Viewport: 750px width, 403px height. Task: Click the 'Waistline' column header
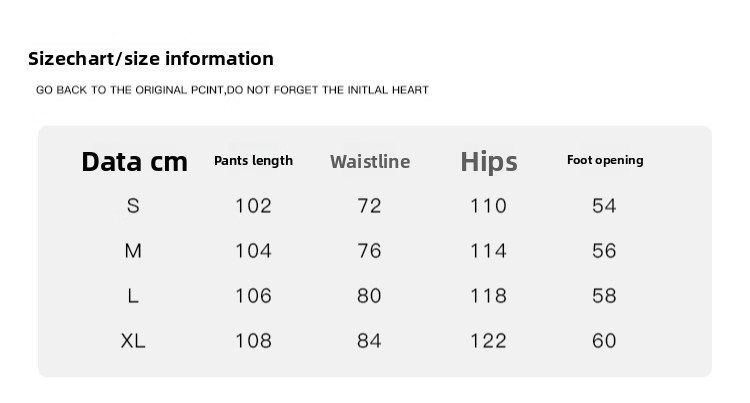pyautogui.click(x=370, y=162)
